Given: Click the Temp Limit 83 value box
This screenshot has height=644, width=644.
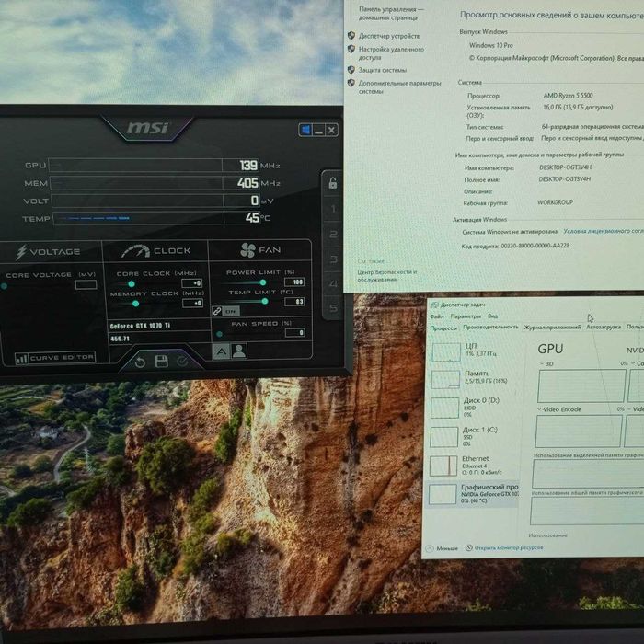Looking at the screenshot, I should point(295,302).
